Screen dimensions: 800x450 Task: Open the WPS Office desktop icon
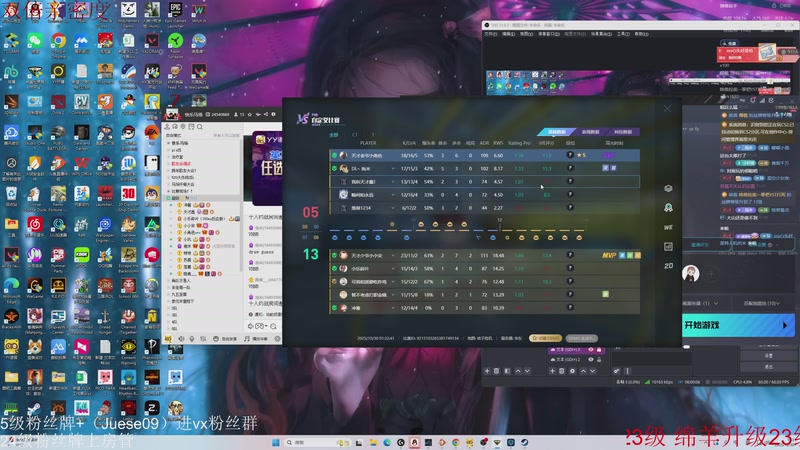[82, 166]
